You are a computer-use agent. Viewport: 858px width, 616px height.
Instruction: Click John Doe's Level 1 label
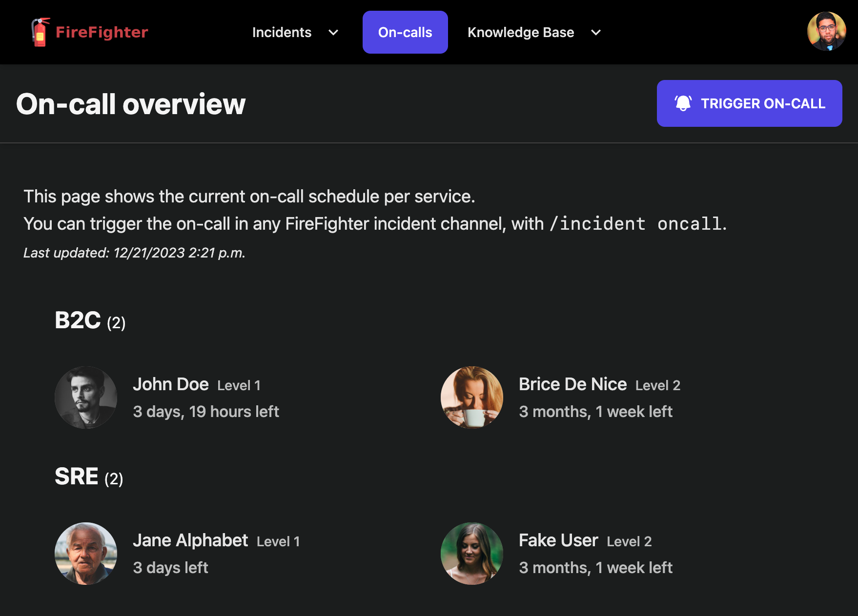239,385
